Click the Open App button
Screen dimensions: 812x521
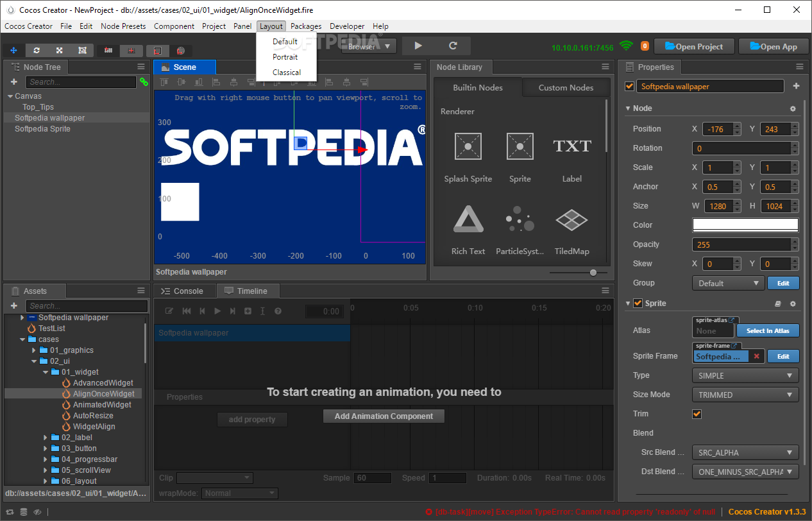[x=774, y=46]
